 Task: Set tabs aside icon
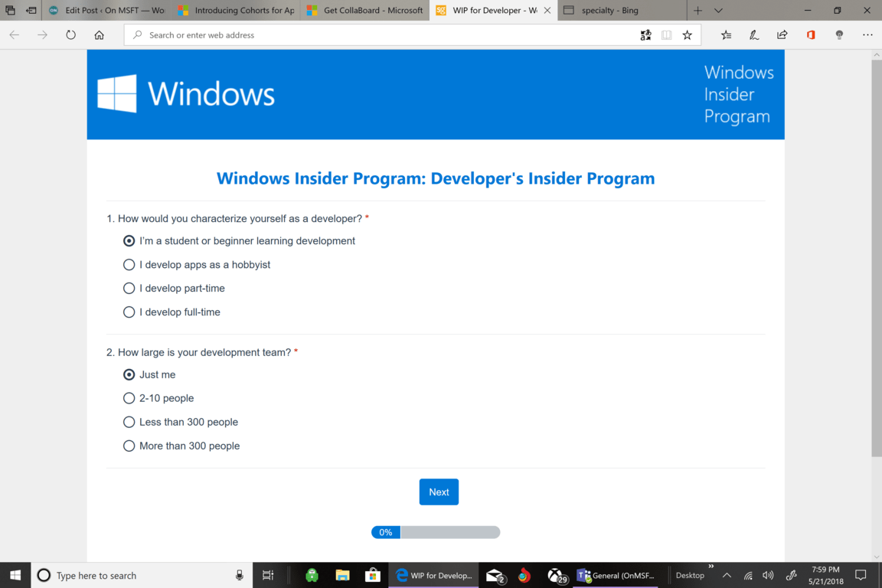31,10
